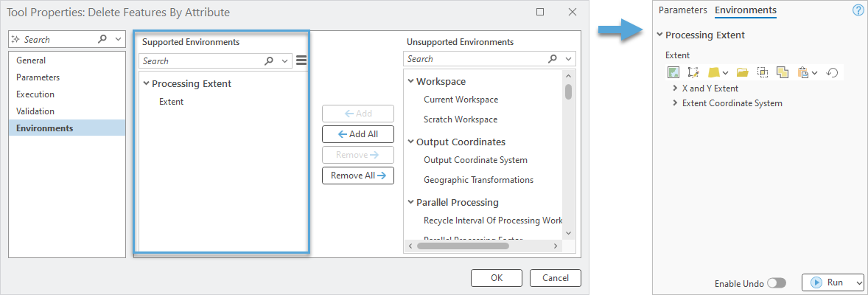Collapse Processing Extent in the Supported Environments list

click(x=146, y=84)
